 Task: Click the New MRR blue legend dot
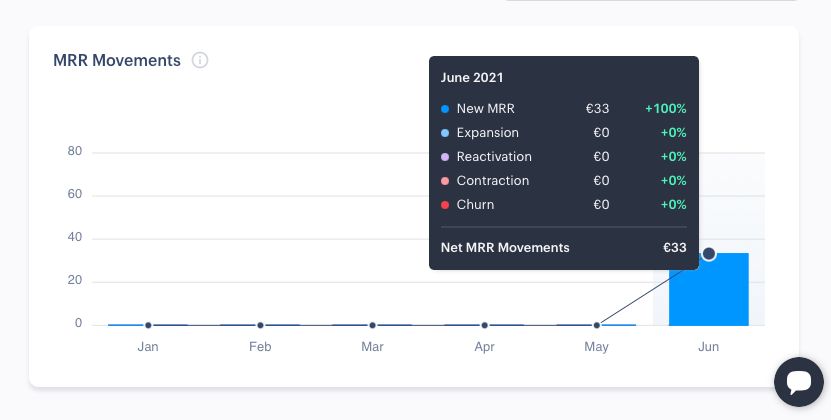point(445,109)
